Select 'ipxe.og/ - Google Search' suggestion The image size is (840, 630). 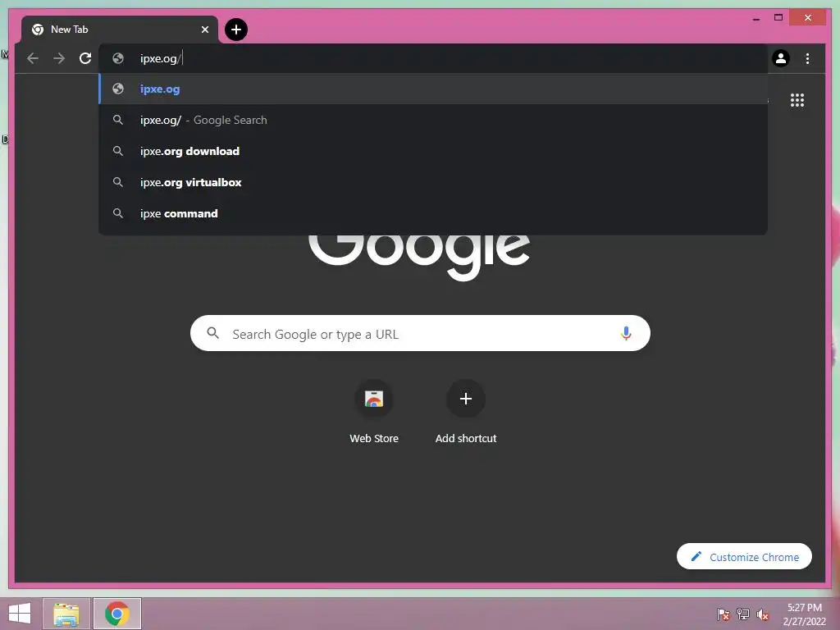pyautogui.click(x=433, y=120)
